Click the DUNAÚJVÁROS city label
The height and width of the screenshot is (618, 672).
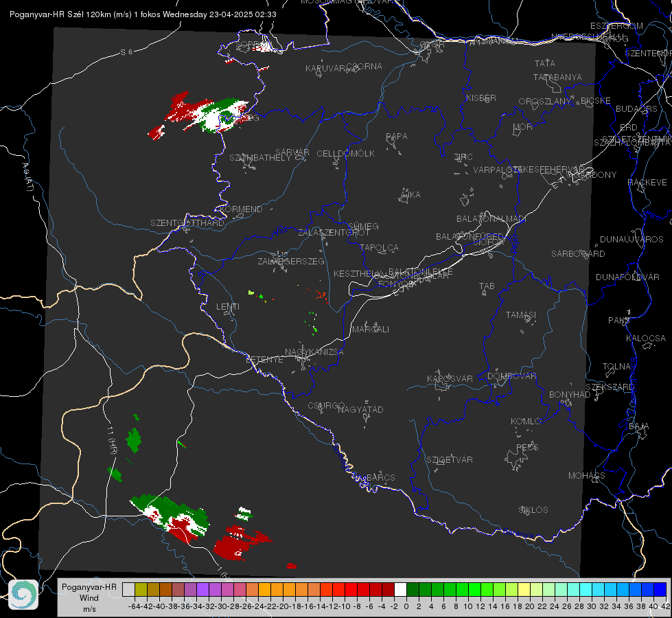coord(632,240)
